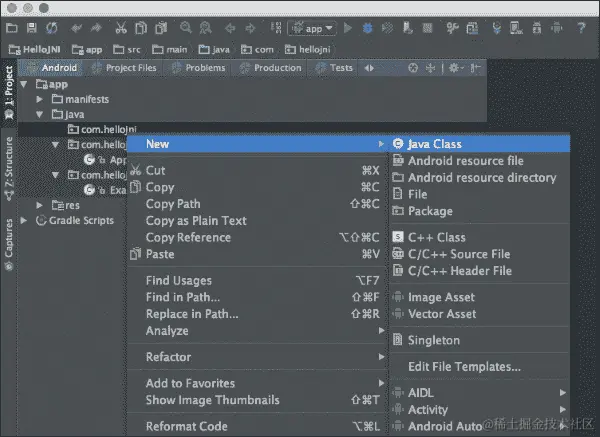Click the main breadcrumb
The image size is (600, 437).
(170, 49)
